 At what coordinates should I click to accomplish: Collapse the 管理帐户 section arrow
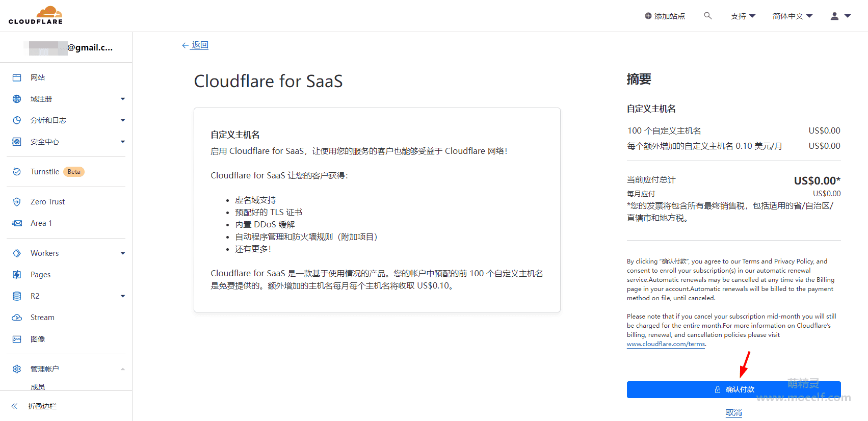click(123, 369)
